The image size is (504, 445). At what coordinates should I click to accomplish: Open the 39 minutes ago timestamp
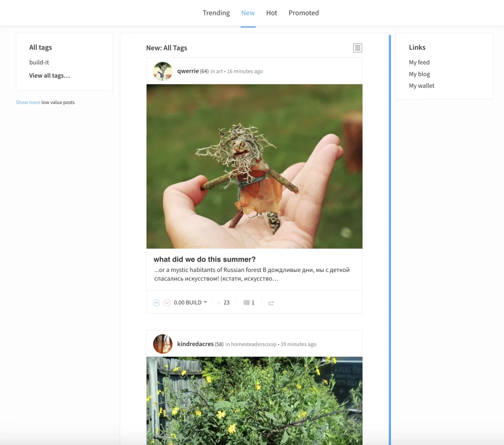tap(298, 344)
